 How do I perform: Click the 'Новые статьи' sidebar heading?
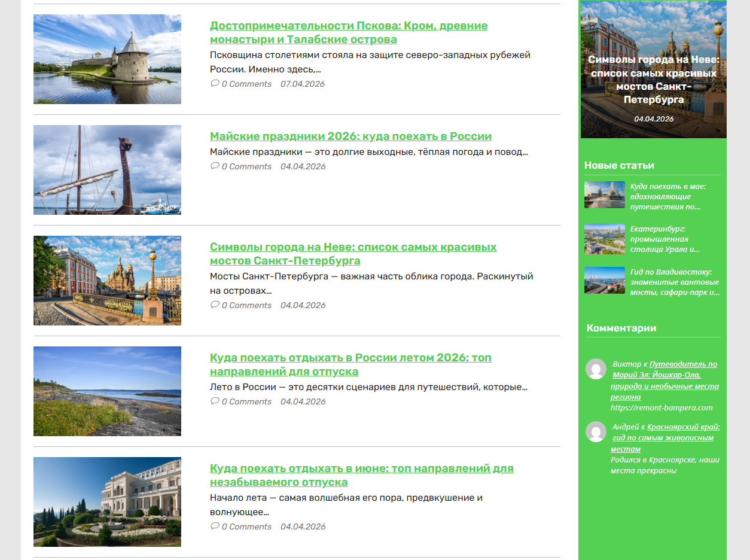619,165
